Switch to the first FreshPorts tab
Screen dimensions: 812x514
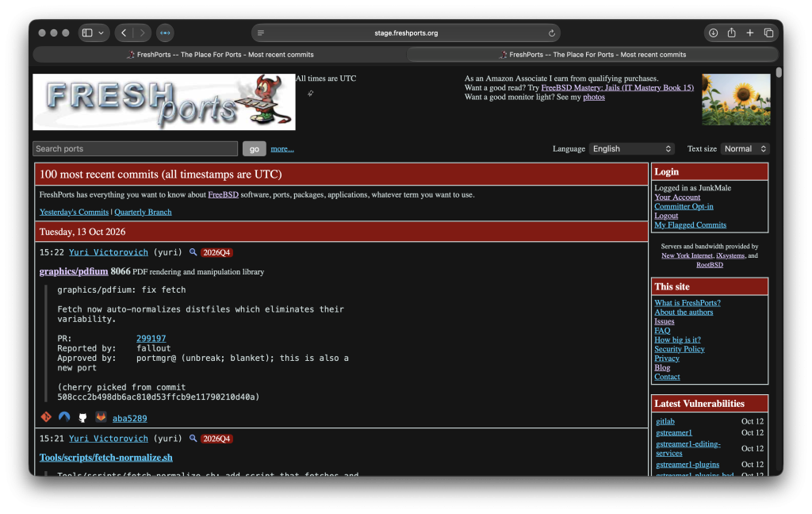(220, 55)
